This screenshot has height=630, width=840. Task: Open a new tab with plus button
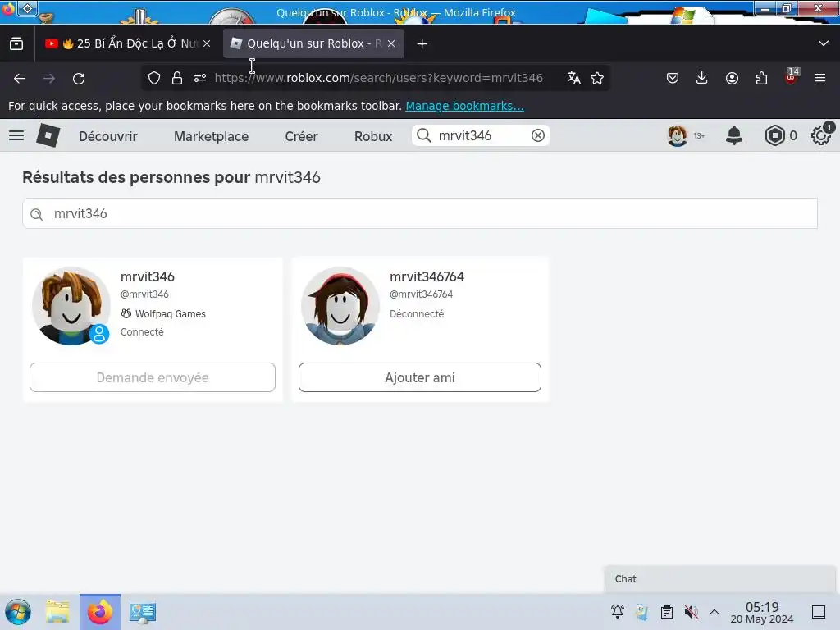[422, 44]
